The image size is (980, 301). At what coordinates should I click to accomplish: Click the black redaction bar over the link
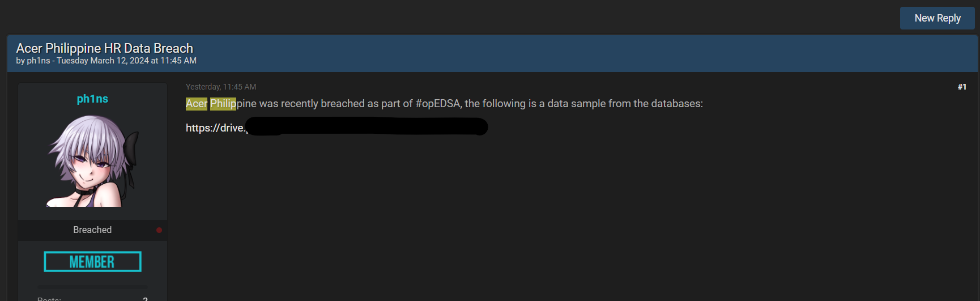(368, 127)
